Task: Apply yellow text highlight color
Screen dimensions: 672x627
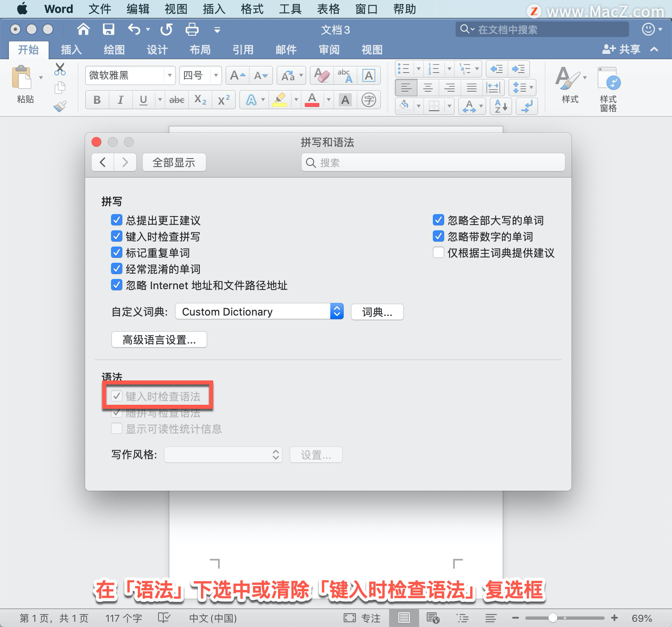Action: click(280, 100)
